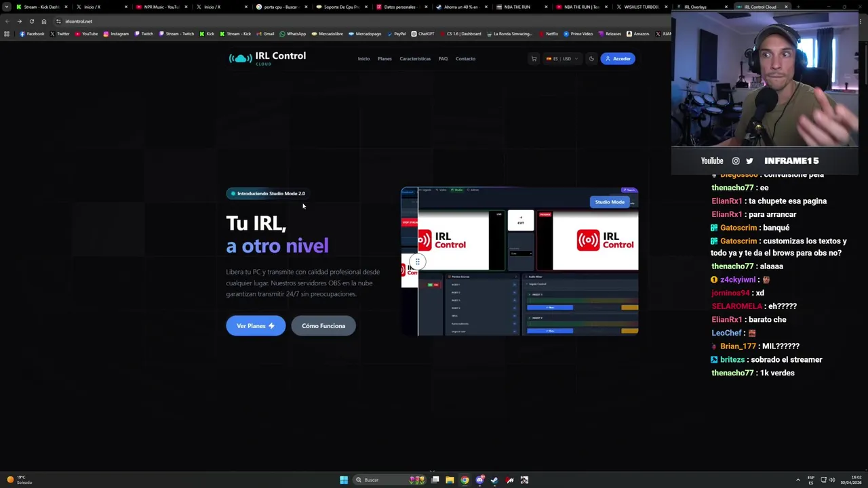The image size is (868, 488).
Task: Click the Instagram icon in stream overlay
Action: point(736,161)
